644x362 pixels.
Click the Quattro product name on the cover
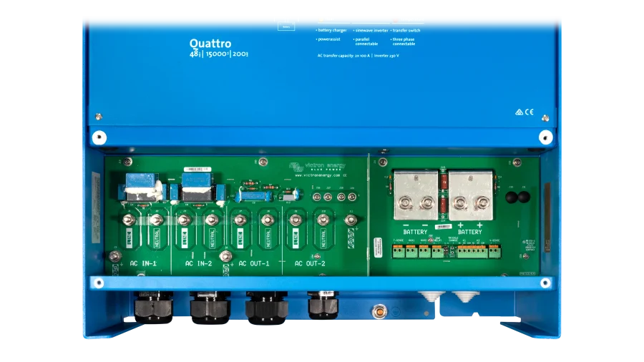(210, 44)
